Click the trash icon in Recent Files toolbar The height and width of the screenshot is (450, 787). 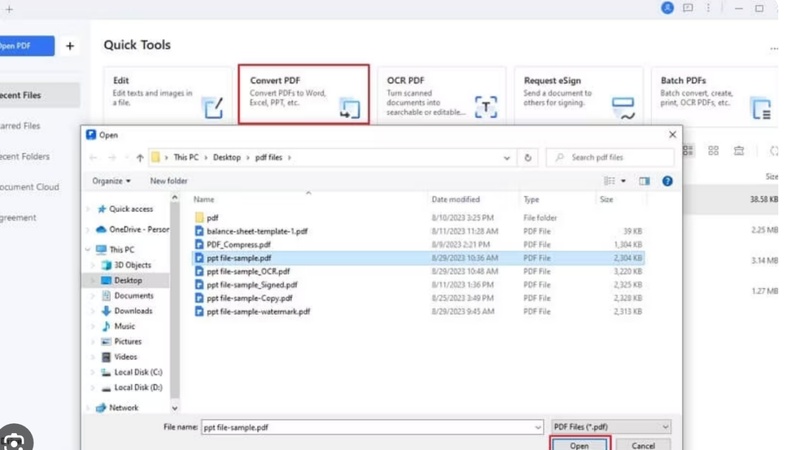pyautogui.click(x=739, y=151)
